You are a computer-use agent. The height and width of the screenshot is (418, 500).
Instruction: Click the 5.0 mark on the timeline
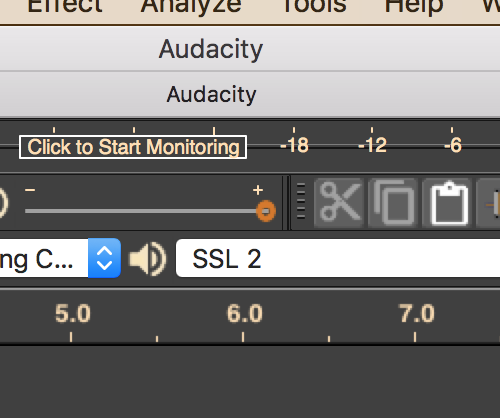(x=72, y=314)
